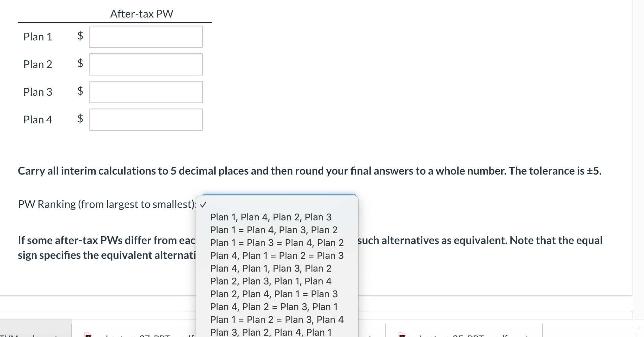Image resolution: width=644 pixels, height=337 pixels.
Task: Choose Plan 4, Plan 1 = Plan 2 = Plan 3
Action: click(x=277, y=255)
